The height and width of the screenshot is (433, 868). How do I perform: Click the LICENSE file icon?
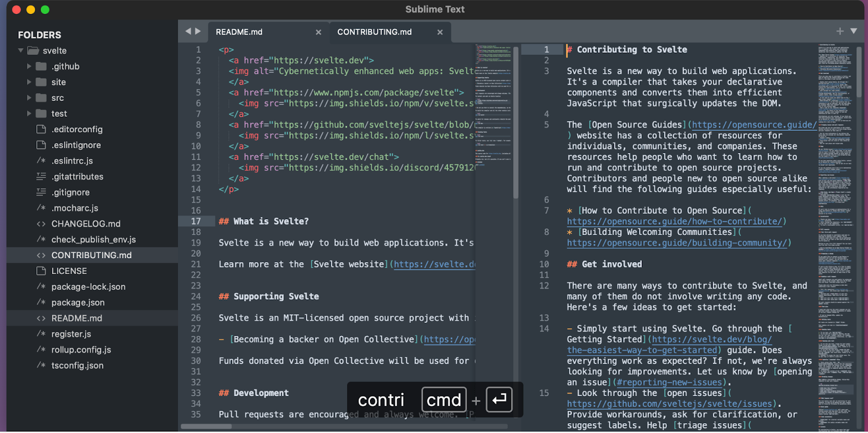(x=41, y=271)
